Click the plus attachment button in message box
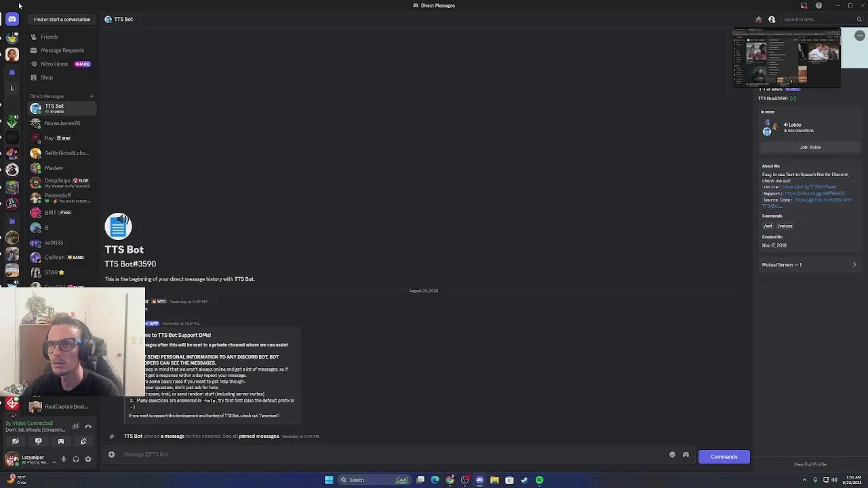The image size is (868, 488). (x=111, y=455)
